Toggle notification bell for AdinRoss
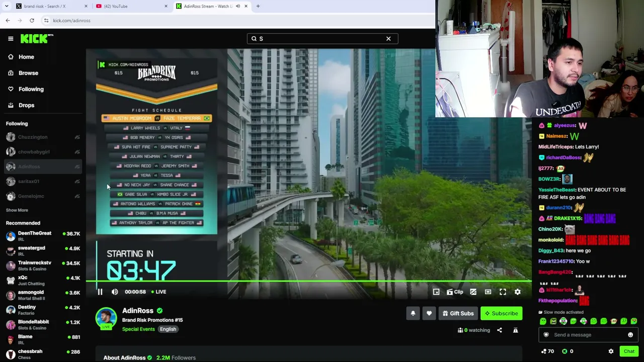 (x=413, y=313)
